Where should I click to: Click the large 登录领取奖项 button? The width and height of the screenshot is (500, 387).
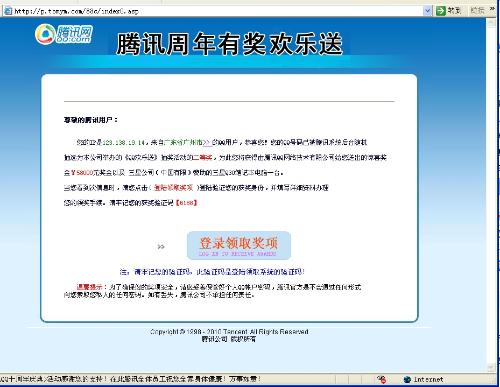239,246
